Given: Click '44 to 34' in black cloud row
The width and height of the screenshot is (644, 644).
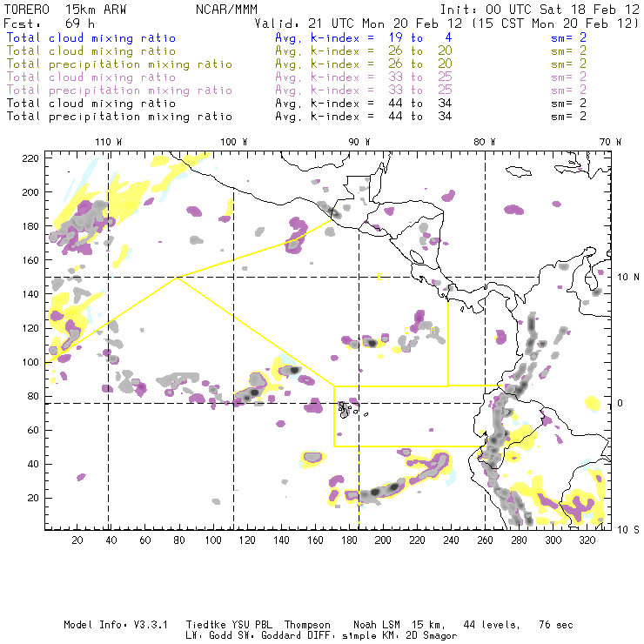Looking at the screenshot, I should click(420, 103).
